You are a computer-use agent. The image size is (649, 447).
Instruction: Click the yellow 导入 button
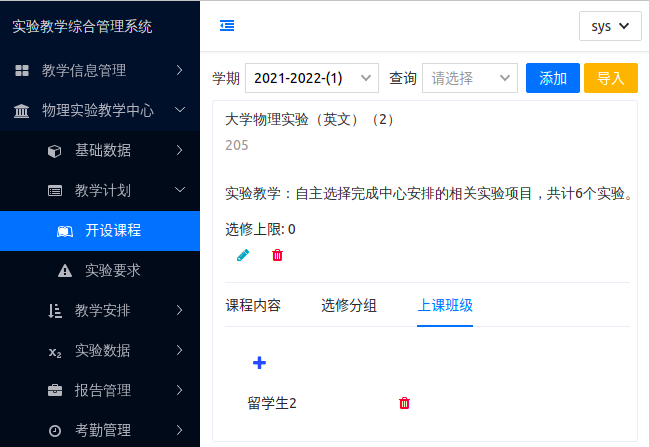[610, 78]
